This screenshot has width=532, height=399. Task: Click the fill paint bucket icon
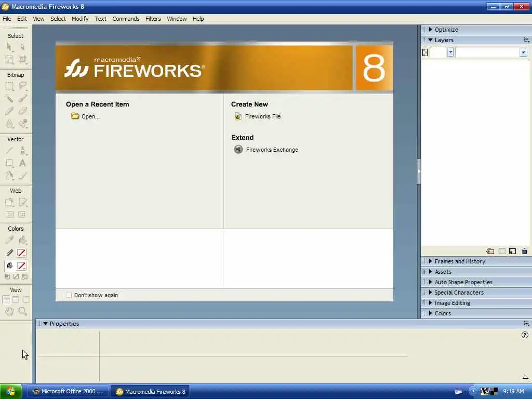(x=9, y=266)
